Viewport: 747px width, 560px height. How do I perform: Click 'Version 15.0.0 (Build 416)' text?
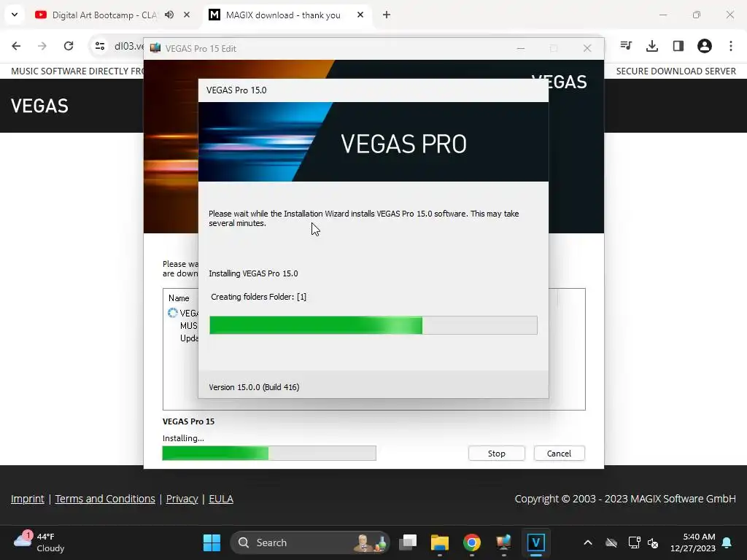point(254,387)
